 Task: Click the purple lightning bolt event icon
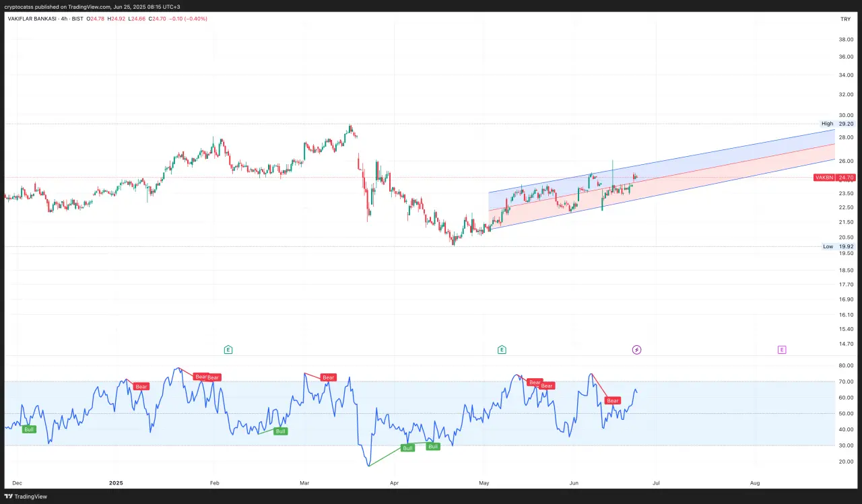point(636,349)
